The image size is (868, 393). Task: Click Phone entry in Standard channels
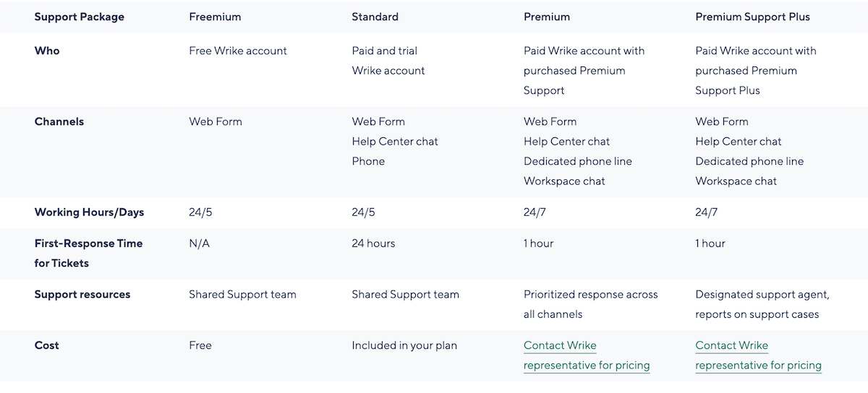(x=368, y=161)
